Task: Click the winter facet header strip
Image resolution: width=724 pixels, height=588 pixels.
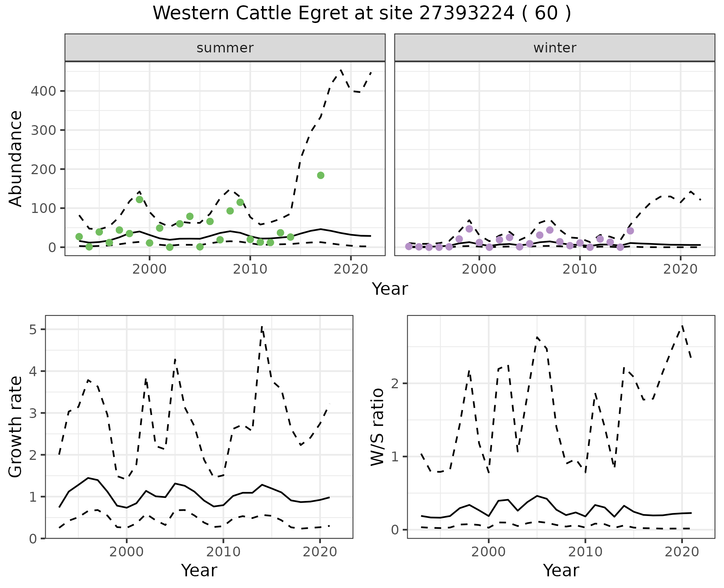Action: (554, 48)
